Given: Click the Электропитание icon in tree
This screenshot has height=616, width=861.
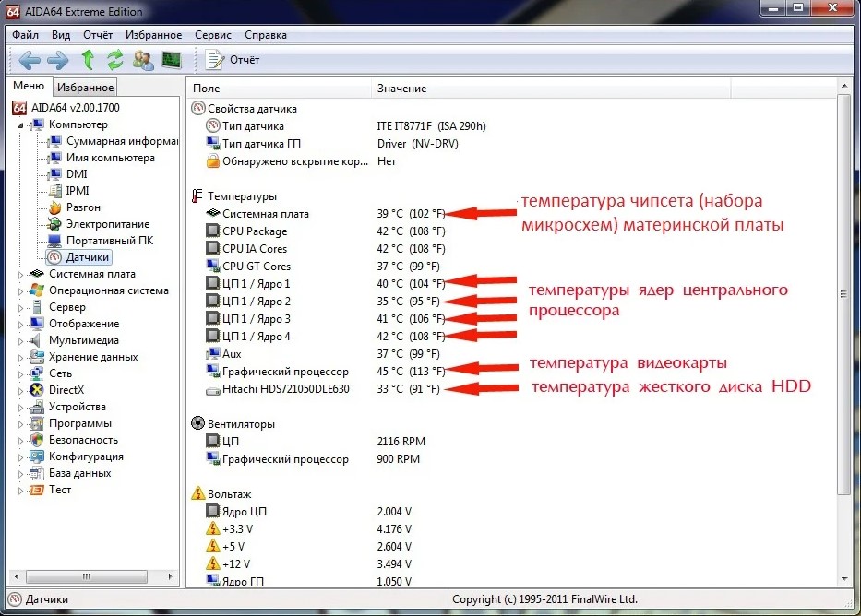Looking at the screenshot, I should coord(54,224).
